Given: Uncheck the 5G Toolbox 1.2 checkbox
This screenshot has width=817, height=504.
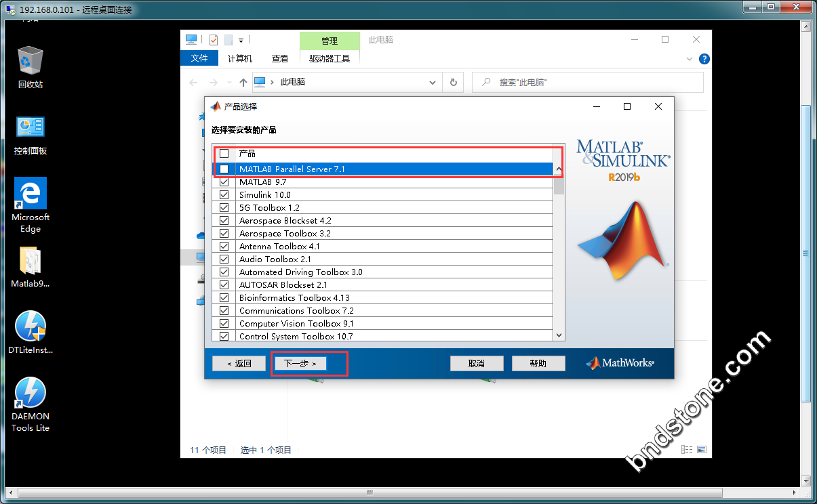Looking at the screenshot, I should click(224, 208).
